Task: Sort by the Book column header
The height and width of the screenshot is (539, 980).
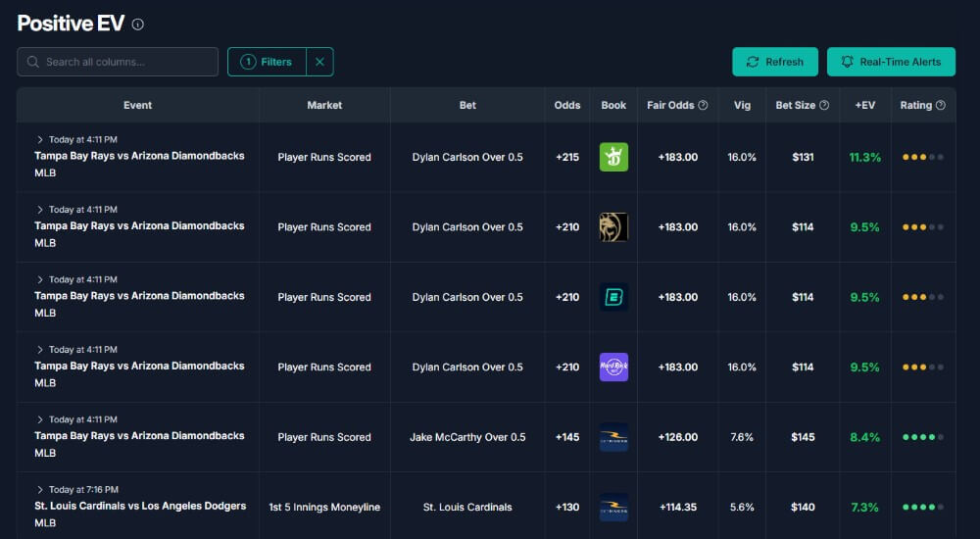Action: [613, 105]
